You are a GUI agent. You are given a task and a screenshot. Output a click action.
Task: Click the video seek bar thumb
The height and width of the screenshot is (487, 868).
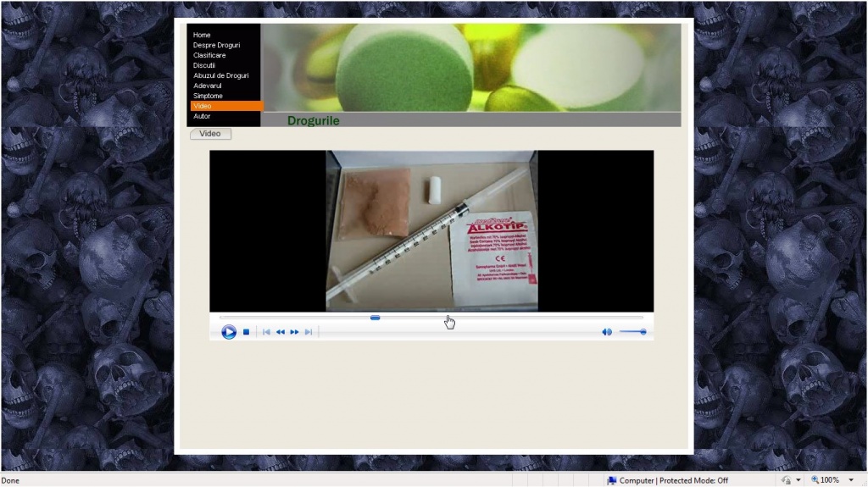pos(375,318)
